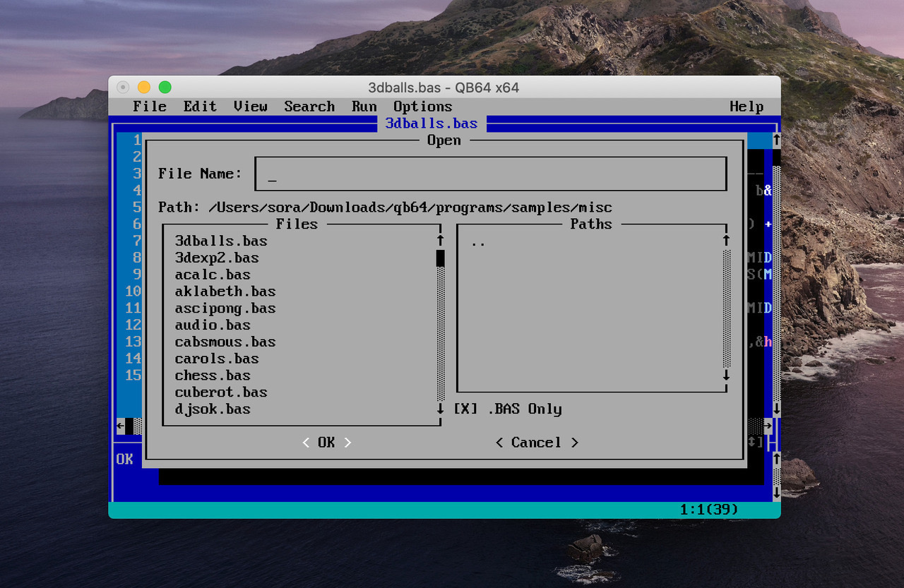Click the Files list scroll up arrow
Image resolution: width=904 pixels, height=588 pixels.
pos(440,241)
